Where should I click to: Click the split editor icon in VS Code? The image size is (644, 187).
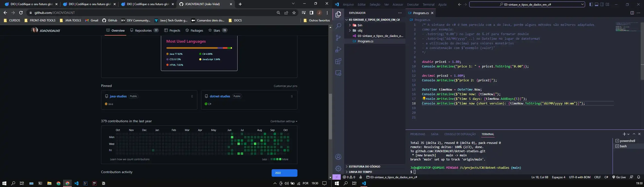click(632, 13)
